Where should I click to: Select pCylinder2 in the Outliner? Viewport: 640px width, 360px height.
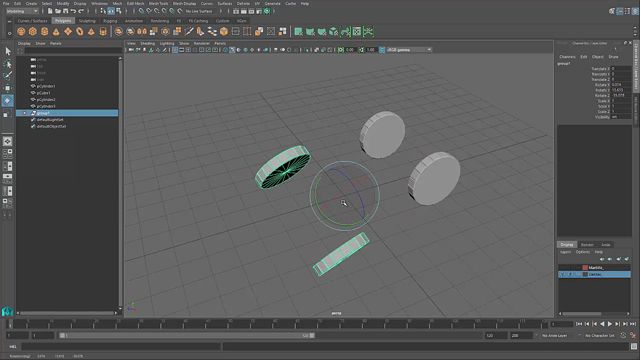pos(46,100)
